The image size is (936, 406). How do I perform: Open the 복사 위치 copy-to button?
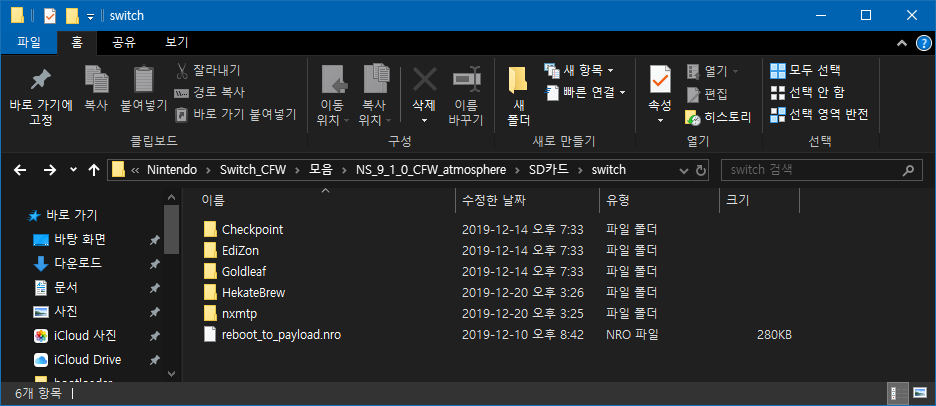[x=374, y=96]
